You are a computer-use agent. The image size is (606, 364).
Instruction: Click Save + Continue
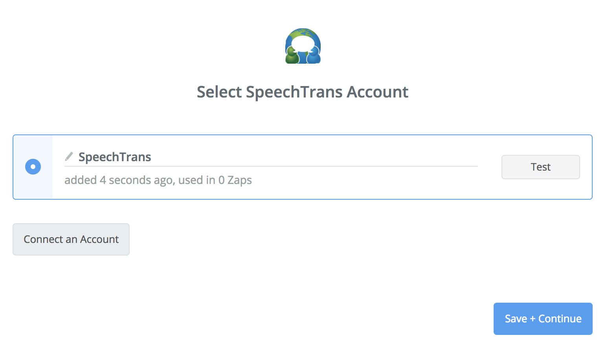543,319
